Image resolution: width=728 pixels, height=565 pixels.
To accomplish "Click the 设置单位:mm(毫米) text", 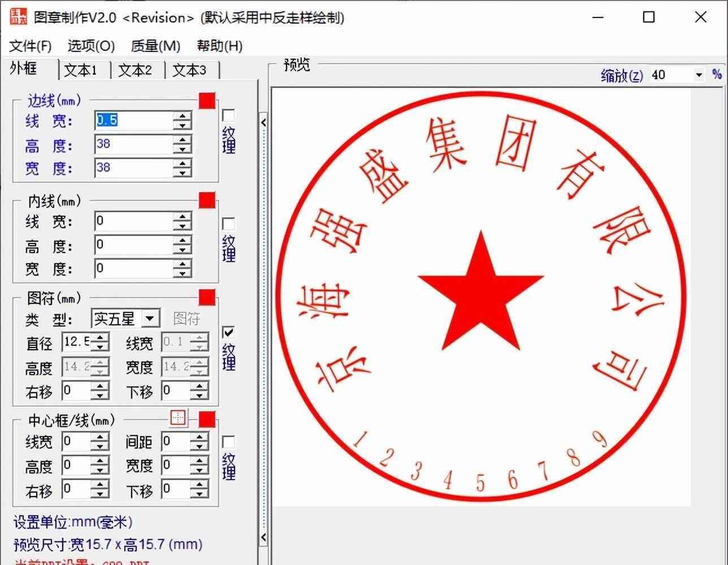I will click(73, 521).
